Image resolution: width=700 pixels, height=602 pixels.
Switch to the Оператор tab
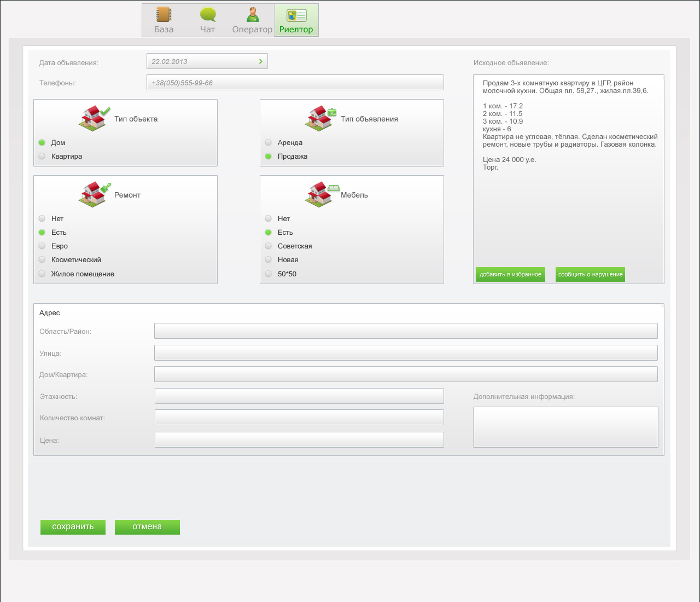click(x=252, y=20)
